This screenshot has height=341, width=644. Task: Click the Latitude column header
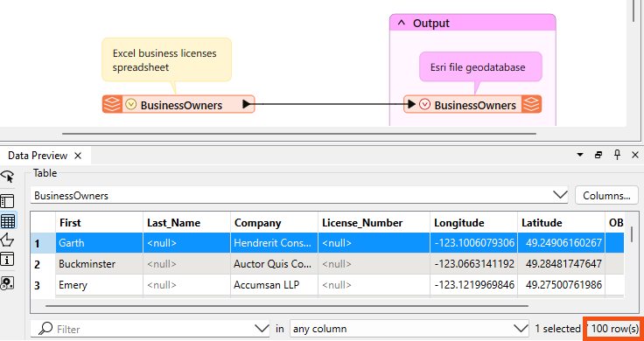561,223
